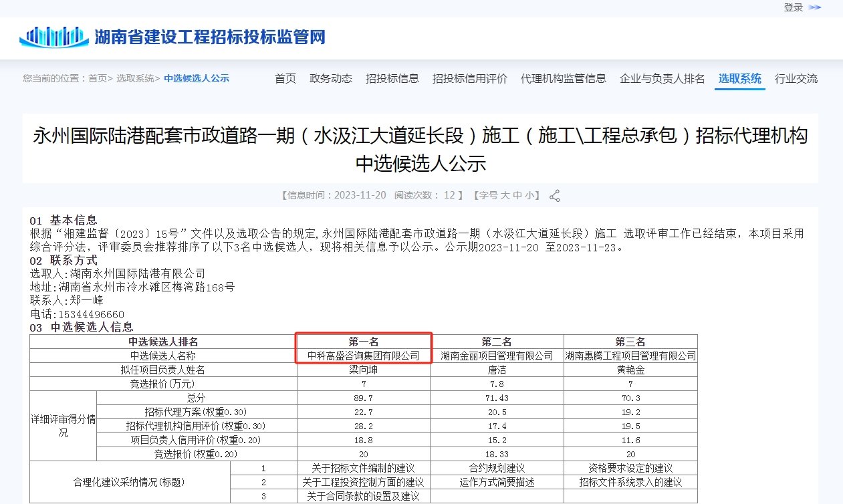Image resolution: width=843 pixels, height=504 pixels.
Task: Click the share icon beside font size
Action: tap(554, 196)
